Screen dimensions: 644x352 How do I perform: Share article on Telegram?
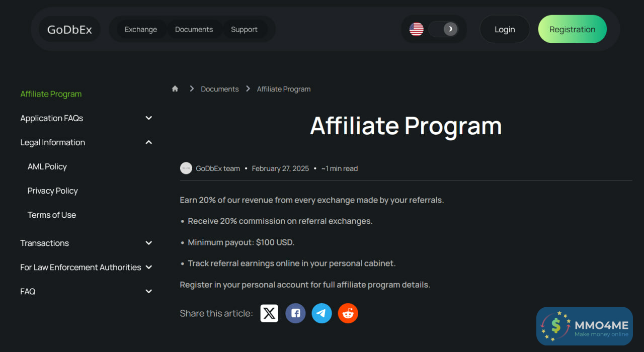tap(321, 313)
